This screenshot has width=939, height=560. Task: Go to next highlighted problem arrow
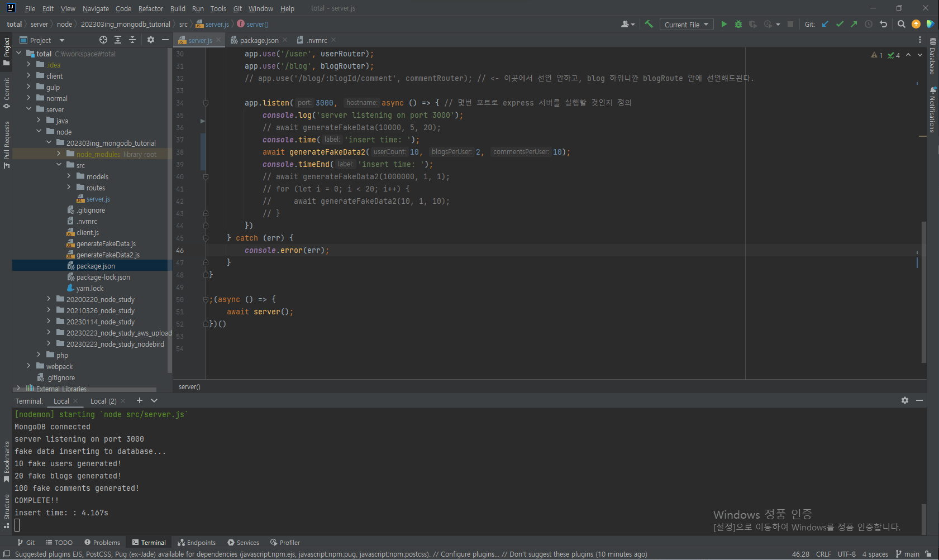click(x=920, y=55)
